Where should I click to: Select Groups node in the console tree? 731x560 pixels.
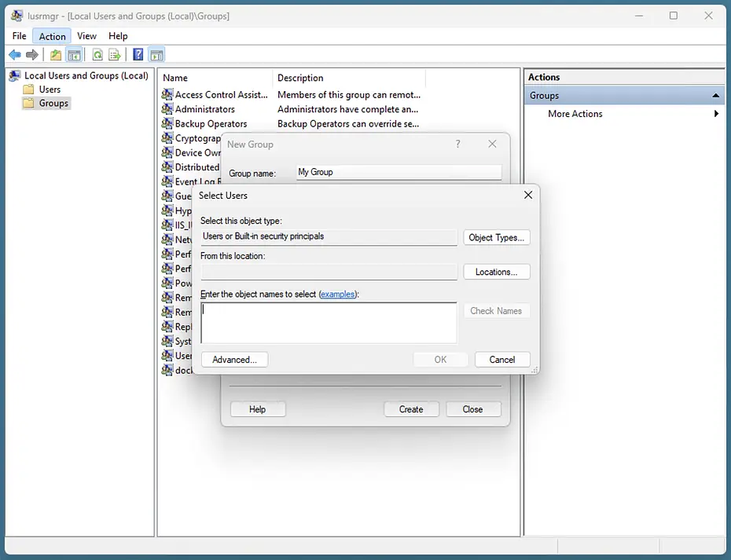pyautogui.click(x=53, y=103)
